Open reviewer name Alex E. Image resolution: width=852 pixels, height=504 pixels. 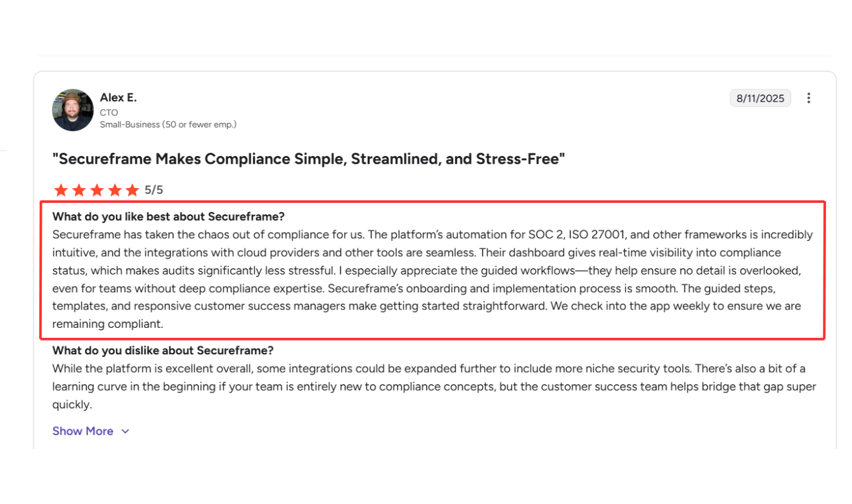[x=118, y=97]
